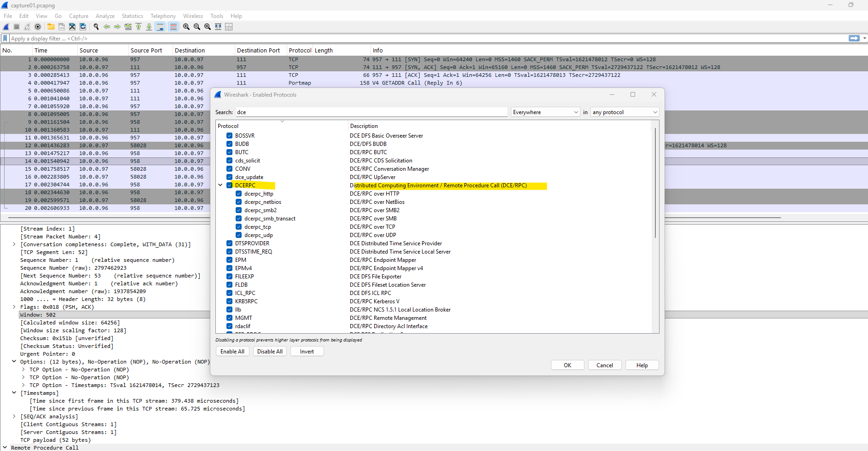Click the display filter bookmark icon
The image size is (868, 451).
[x=5, y=38]
